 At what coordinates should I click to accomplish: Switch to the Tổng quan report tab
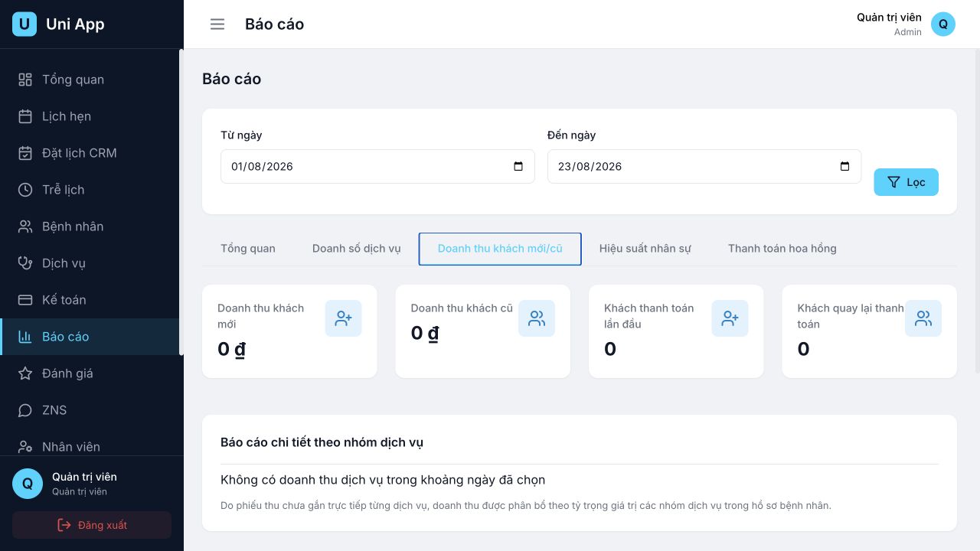click(x=248, y=249)
